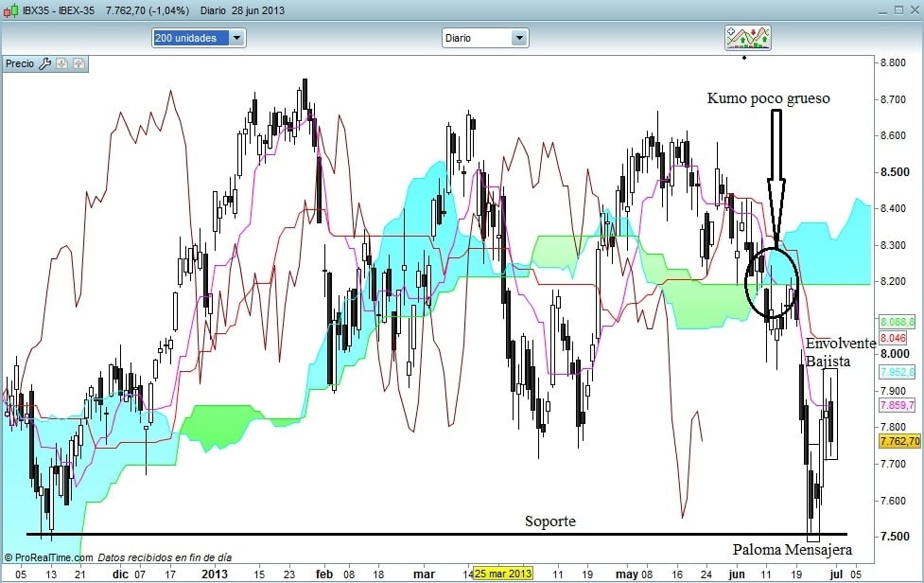Click Datos recibidos en fin de día text

tap(165, 557)
